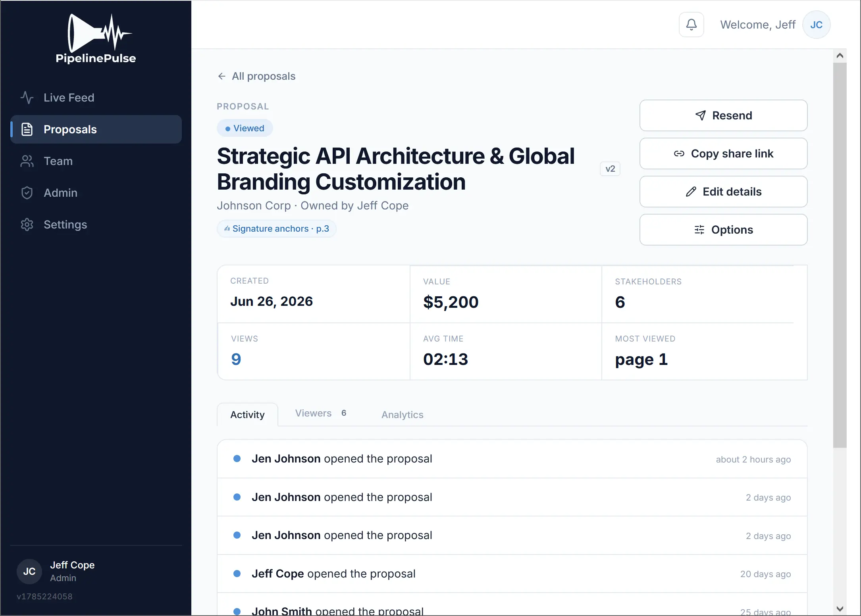Image resolution: width=861 pixels, height=616 pixels.
Task: Switch to the Analytics tab
Action: click(402, 415)
